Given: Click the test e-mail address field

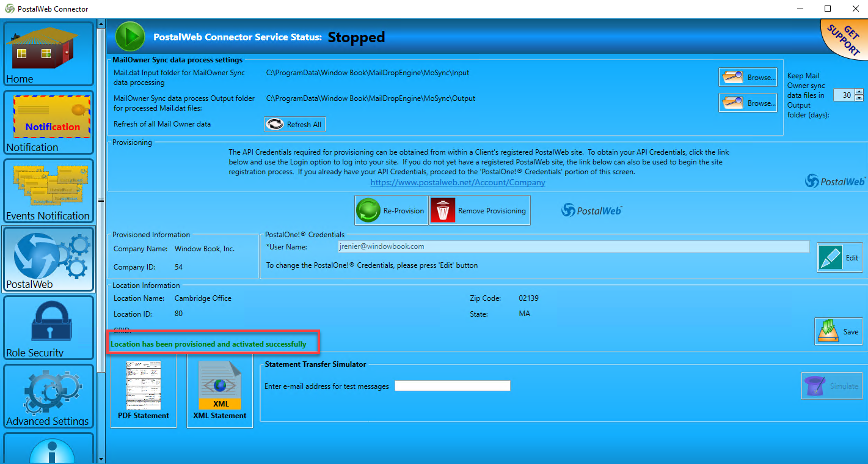Looking at the screenshot, I should click(453, 386).
